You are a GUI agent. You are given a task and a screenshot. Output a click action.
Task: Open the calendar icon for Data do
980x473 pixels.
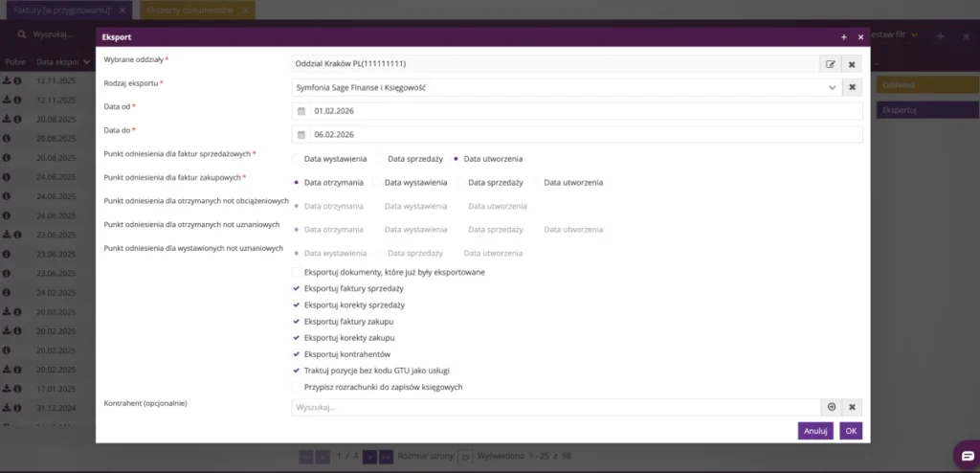(x=301, y=134)
